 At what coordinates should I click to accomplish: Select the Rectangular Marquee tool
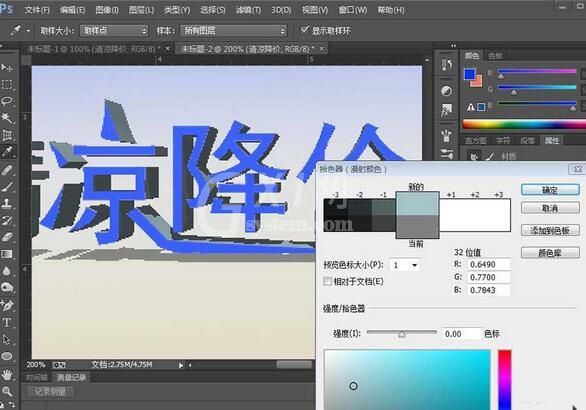[7, 84]
